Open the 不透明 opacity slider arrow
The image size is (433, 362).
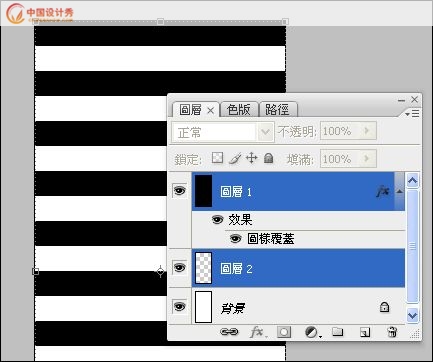pos(367,130)
